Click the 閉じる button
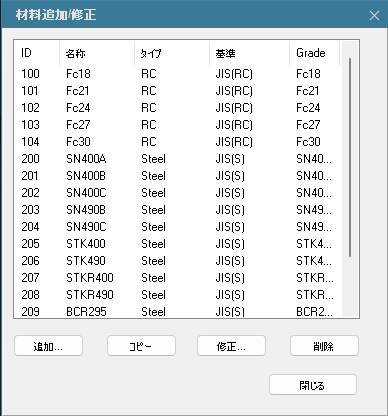The image size is (388, 416). [313, 385]
